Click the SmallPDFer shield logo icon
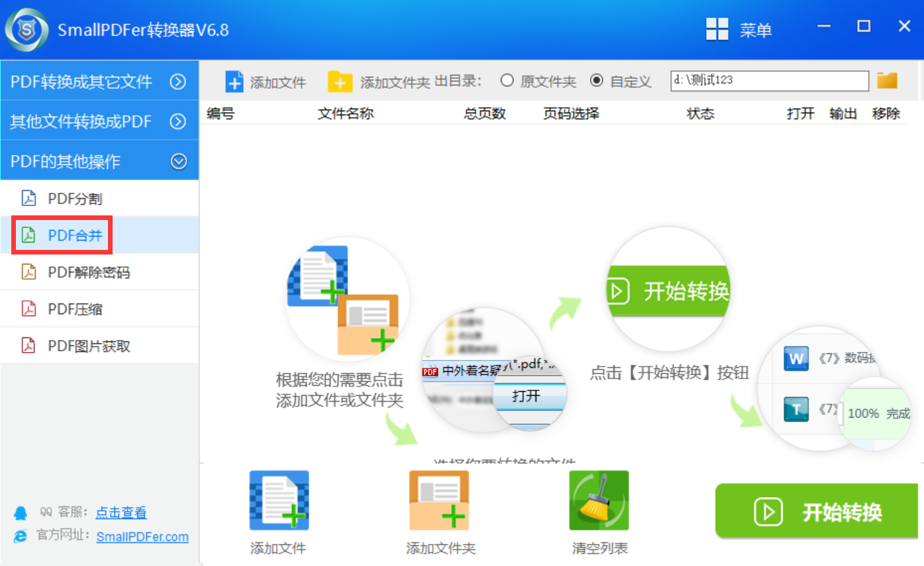The width and height of the screenshot is (924, 566). (26, 30)
